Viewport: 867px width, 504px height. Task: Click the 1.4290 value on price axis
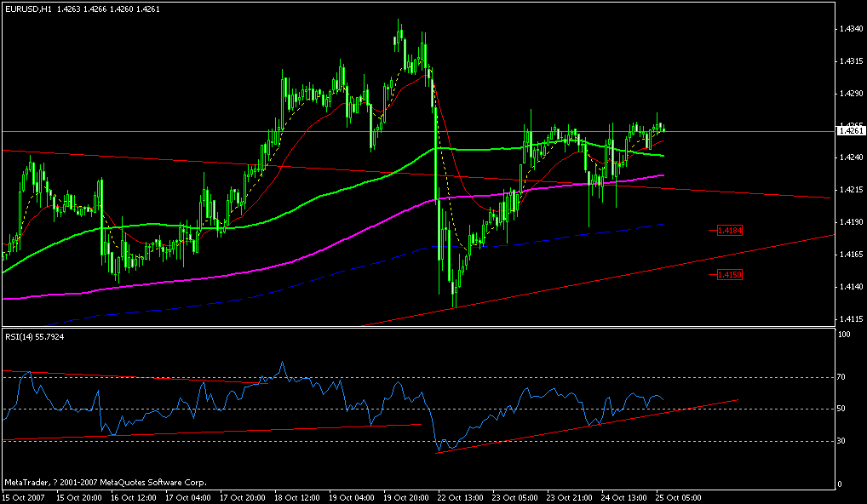(x=850, y=94)
